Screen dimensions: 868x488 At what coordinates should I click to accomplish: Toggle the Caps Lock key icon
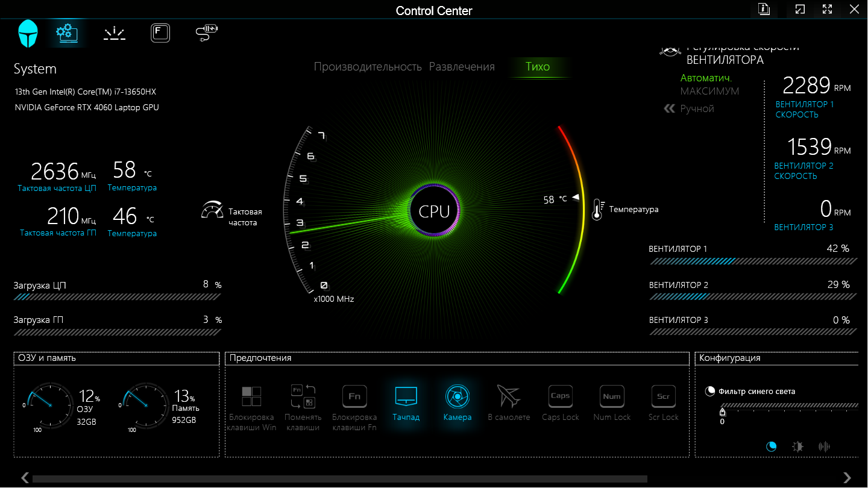[560, 396]
